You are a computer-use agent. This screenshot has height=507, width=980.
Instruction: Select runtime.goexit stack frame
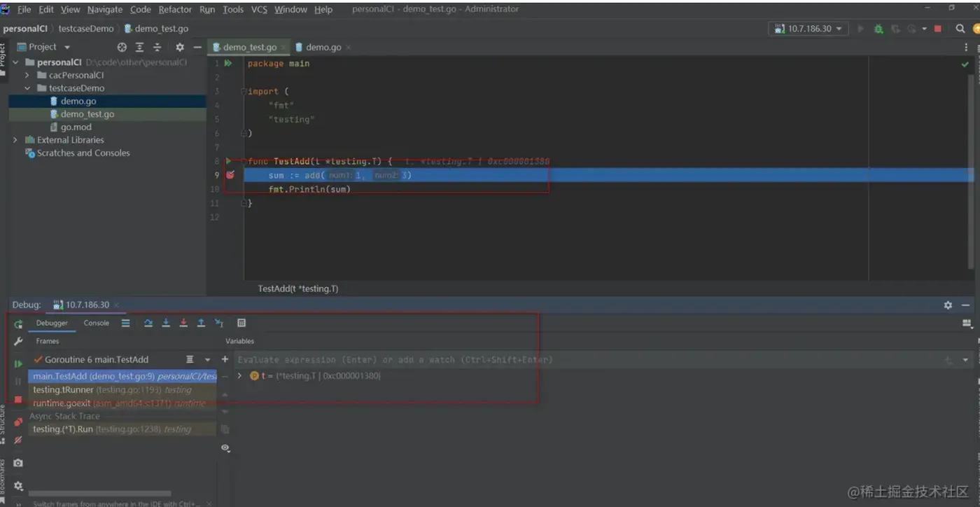coord(122,403)
